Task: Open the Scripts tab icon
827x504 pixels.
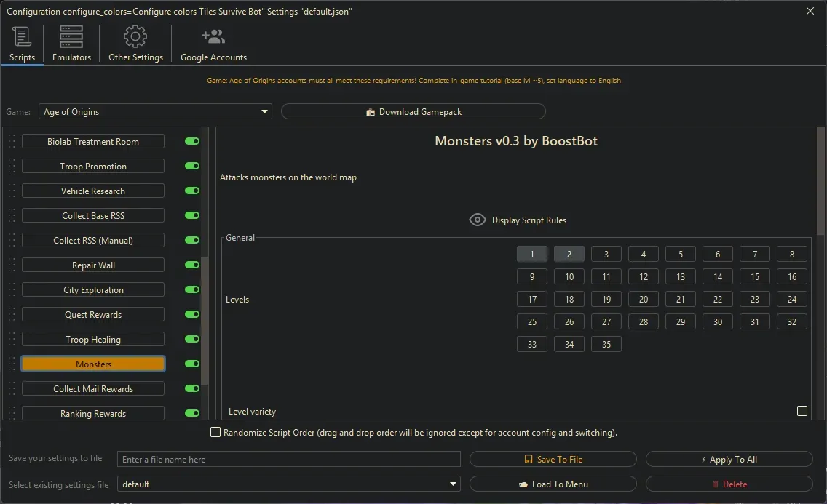Action: tap(22, 37)
